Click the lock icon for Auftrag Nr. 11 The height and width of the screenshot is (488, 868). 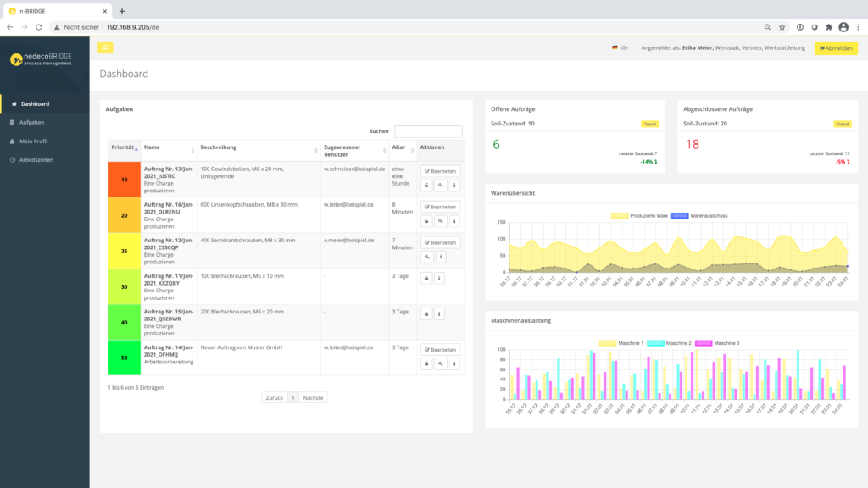click(426, 278)
